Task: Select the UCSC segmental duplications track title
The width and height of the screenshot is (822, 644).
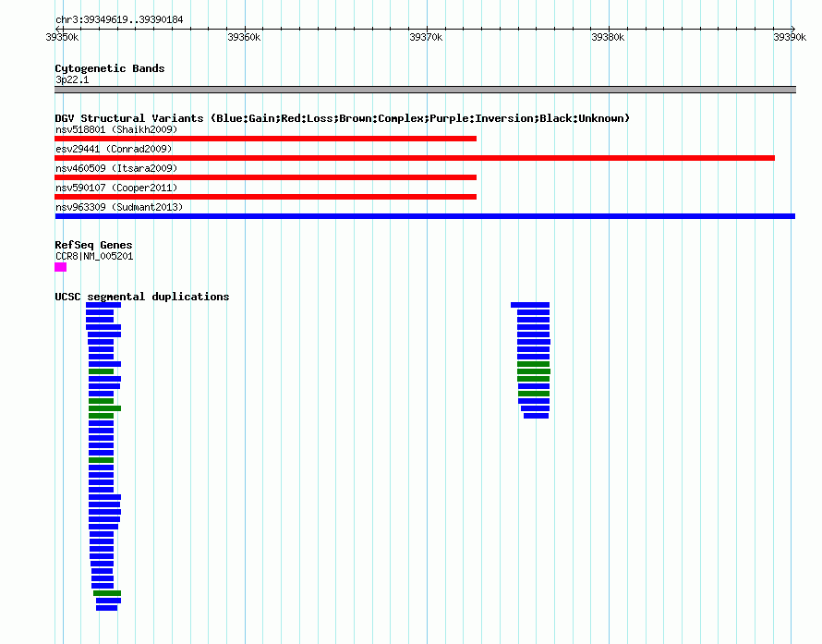Action: click(x=141, y=297)
